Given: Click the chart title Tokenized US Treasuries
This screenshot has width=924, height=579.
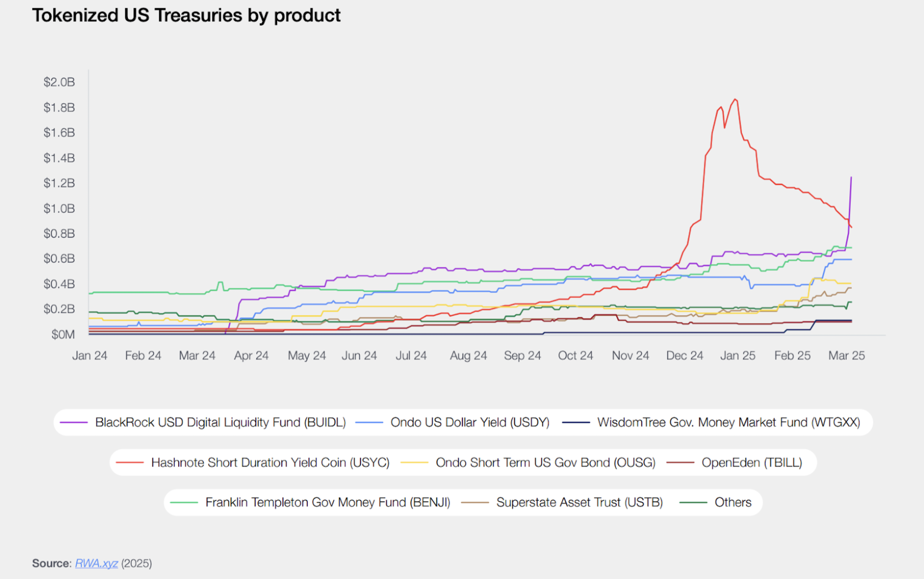Looking at the screenshot, I should [x=186, y=16].
